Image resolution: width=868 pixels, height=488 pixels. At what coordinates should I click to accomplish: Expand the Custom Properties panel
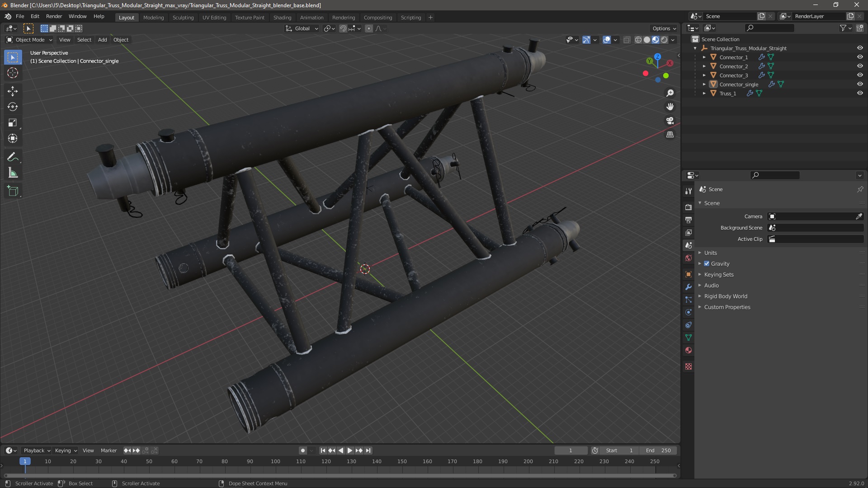[727, 307]
